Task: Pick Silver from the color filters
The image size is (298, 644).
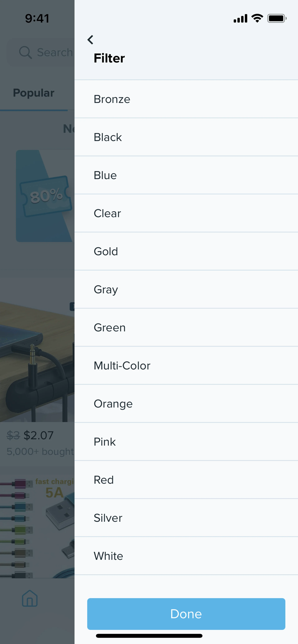Action: (x=186, y=518)
